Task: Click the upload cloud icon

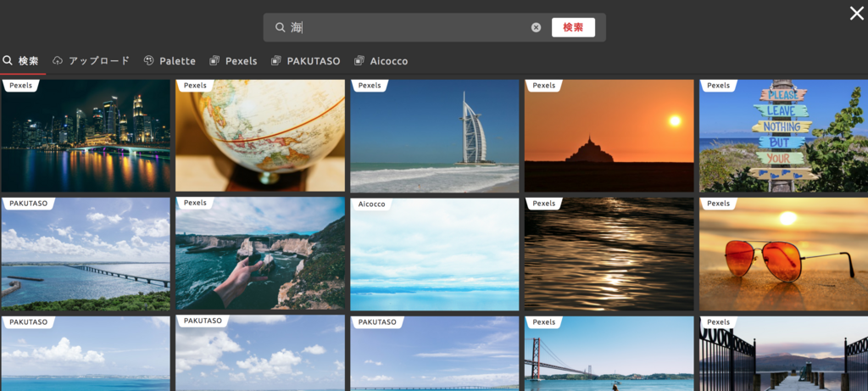Action: [x=58, y=61]
